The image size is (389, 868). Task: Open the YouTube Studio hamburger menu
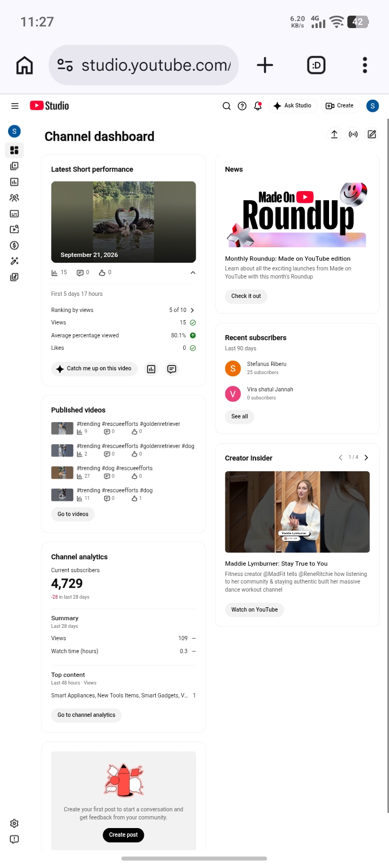click(x=15, y=106)
